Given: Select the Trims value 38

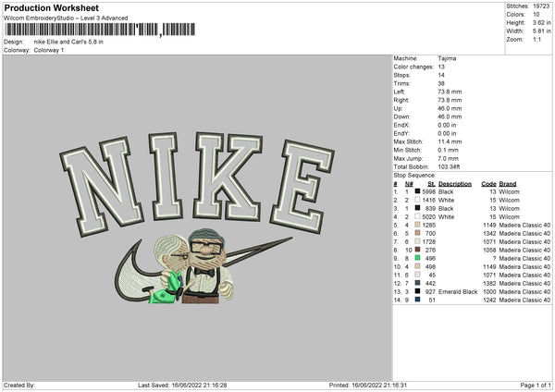Looking at the screenshot, I should pos(441,83).
